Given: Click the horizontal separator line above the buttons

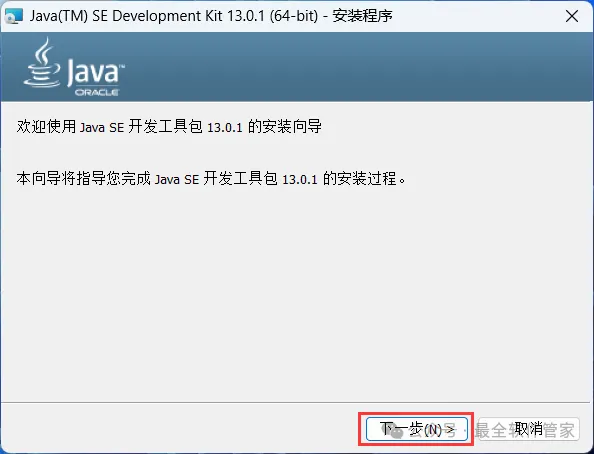Looking at the screenshot, I should coord(295,402).
